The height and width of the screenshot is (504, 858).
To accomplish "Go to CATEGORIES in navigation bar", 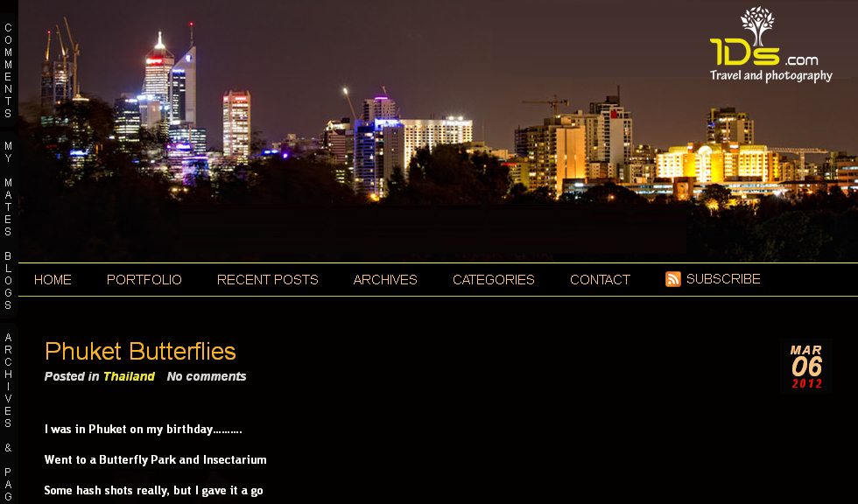I will [x=494, y=279].
